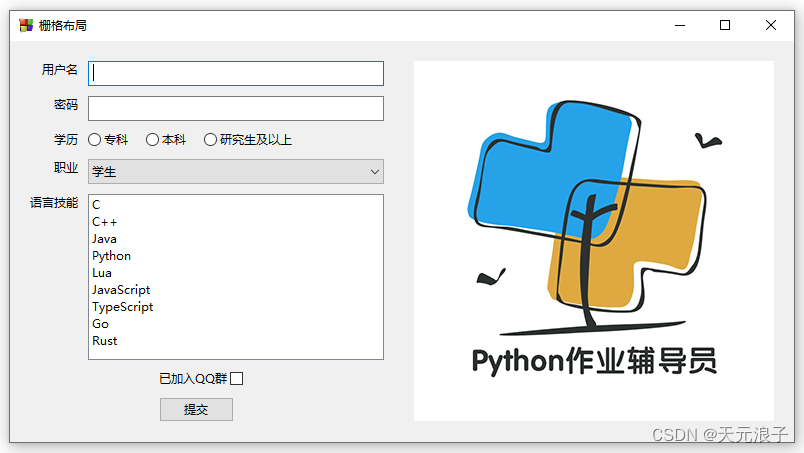Click the 提交 submit button
Screen dimensions: 804x453
tap(196, 409)
